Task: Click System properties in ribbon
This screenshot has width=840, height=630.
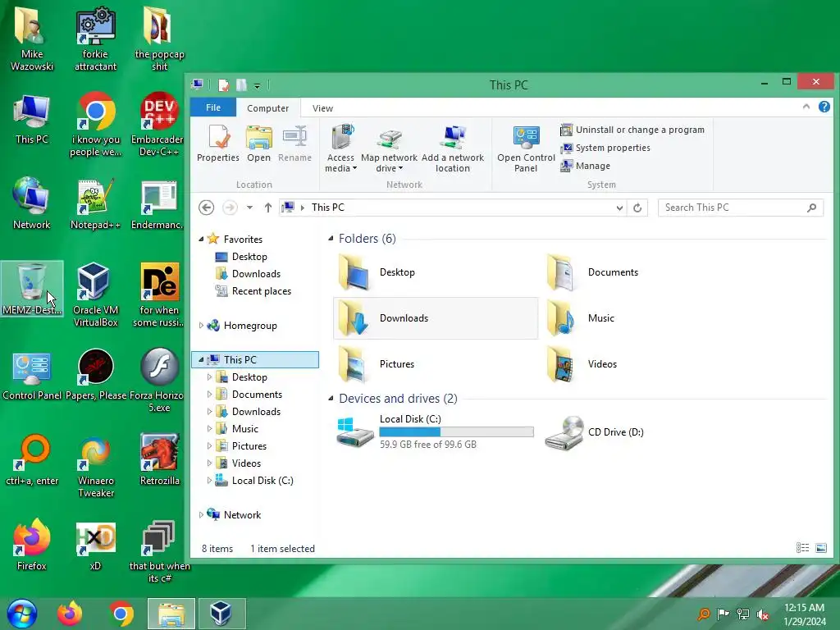Action: 605,148
